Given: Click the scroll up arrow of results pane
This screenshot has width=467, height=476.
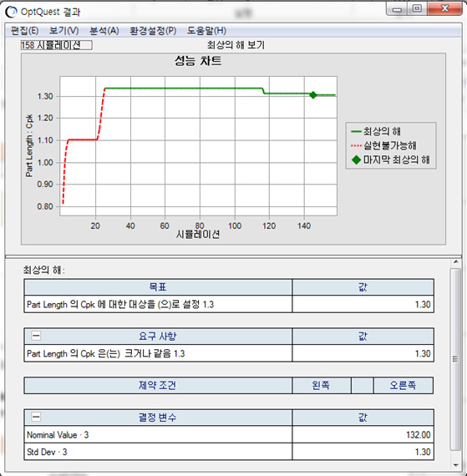Looking at the screenshot, I should coord(456,261).
